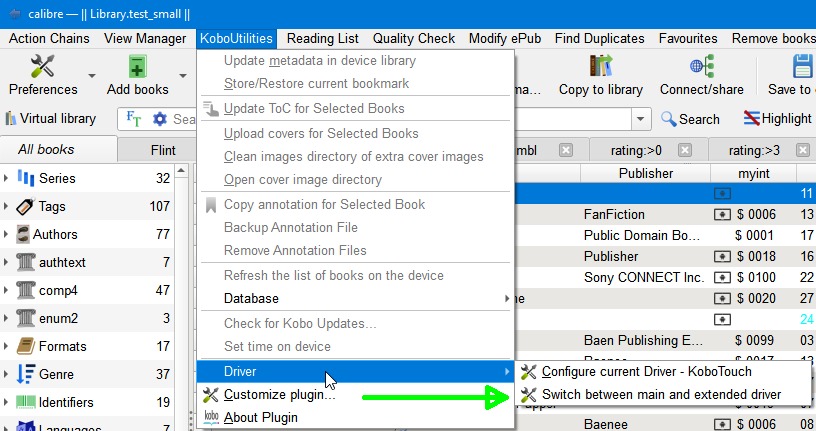Open search settings gear icon
This screenshot has width=816, height=431.
point(160,119)
